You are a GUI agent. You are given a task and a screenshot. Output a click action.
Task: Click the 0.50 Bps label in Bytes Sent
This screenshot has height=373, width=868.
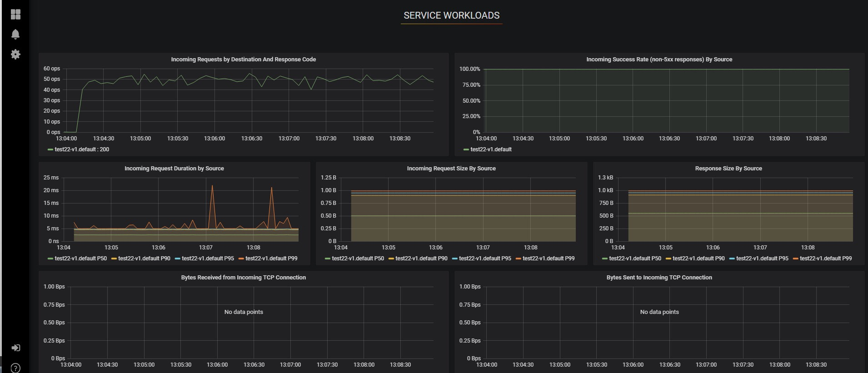pyautogui.click(x=470, y=323)
